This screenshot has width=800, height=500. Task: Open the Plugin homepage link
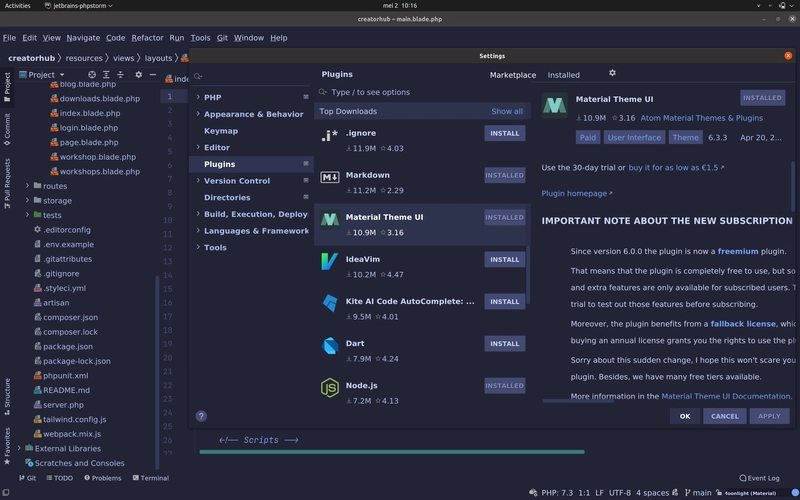pyautogui.click(x=577, y=193)
